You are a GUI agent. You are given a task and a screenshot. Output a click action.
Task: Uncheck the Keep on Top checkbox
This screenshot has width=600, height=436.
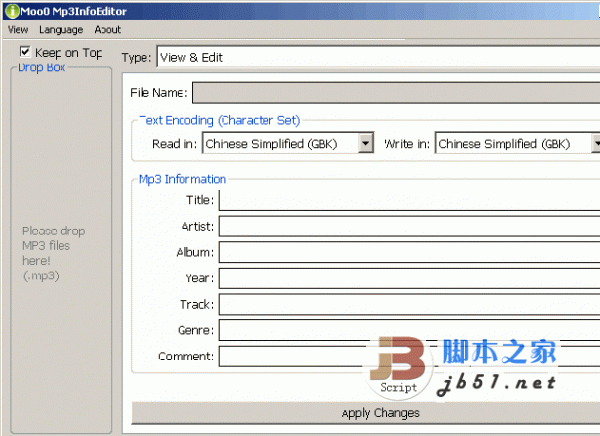[25, 51]
